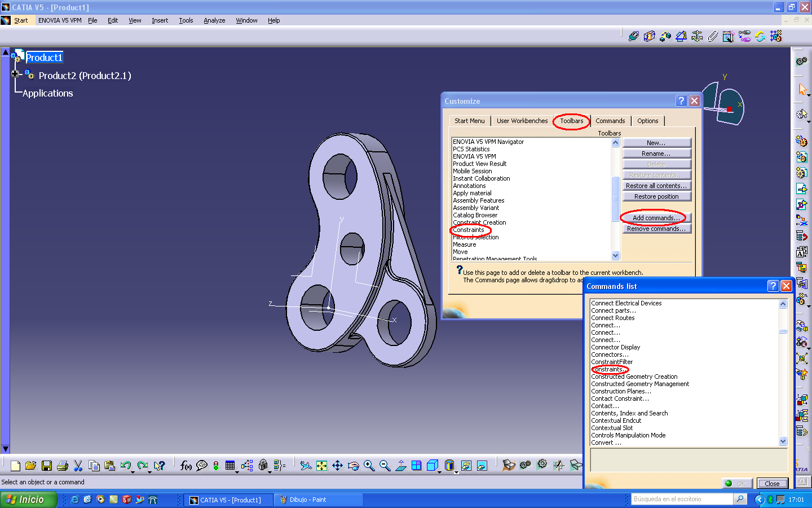Click the Zoom In magnifier icon

pos(369,466)
